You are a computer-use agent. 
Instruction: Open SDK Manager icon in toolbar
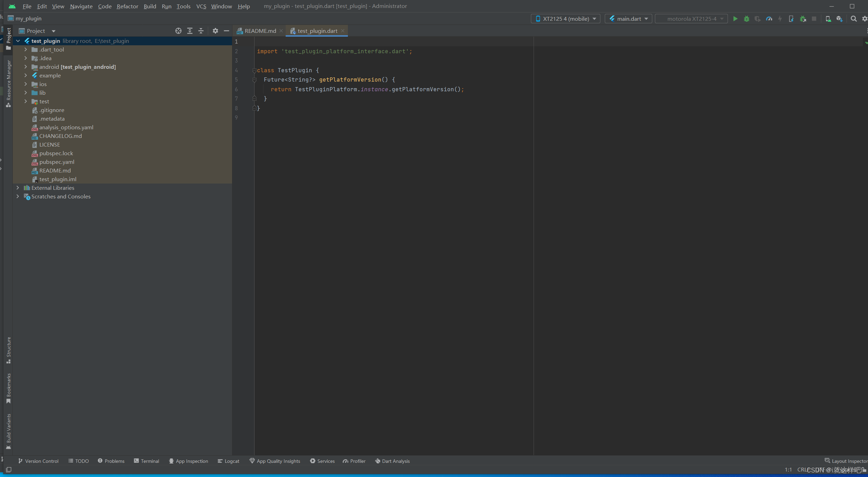click(839, 19)
